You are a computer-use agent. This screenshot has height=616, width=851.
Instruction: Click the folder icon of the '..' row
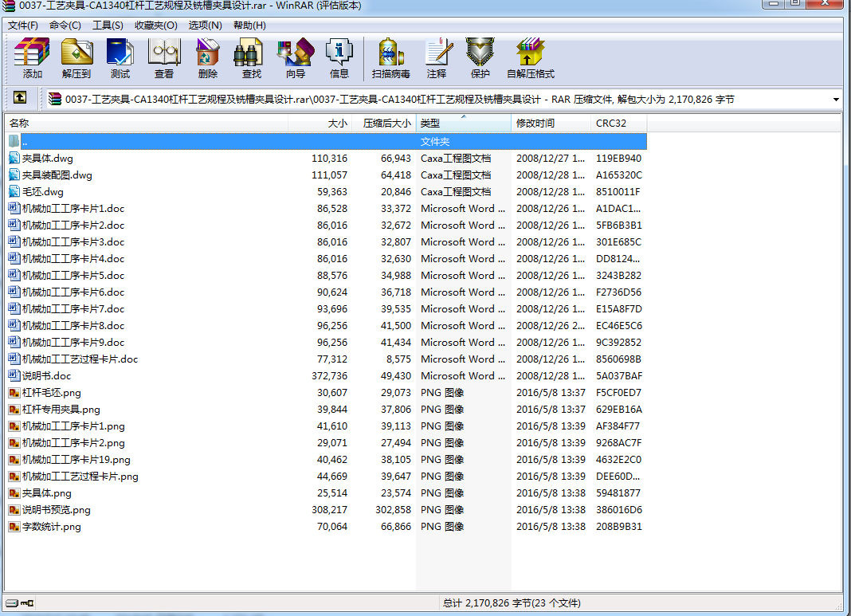point(14,142)
